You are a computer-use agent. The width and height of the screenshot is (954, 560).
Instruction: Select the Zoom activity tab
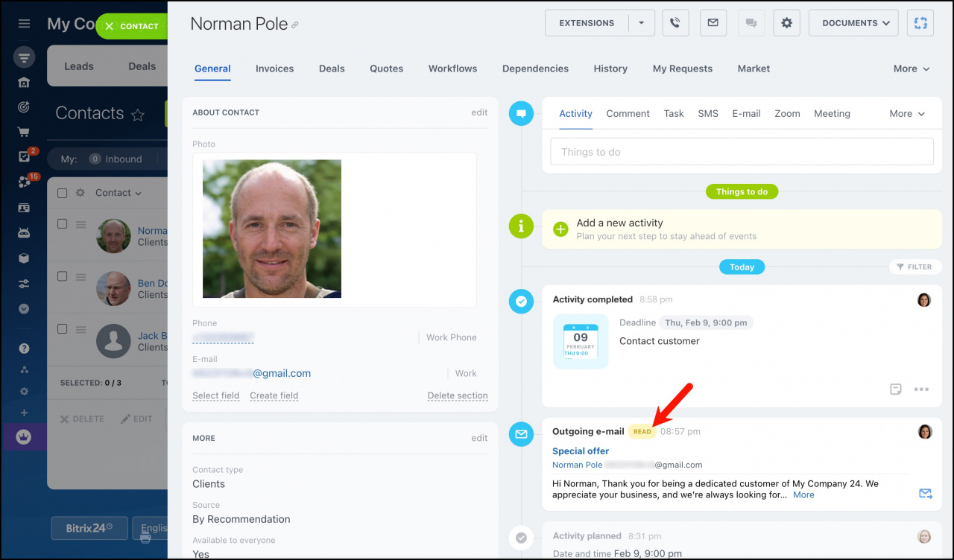(x=787, y=114)
